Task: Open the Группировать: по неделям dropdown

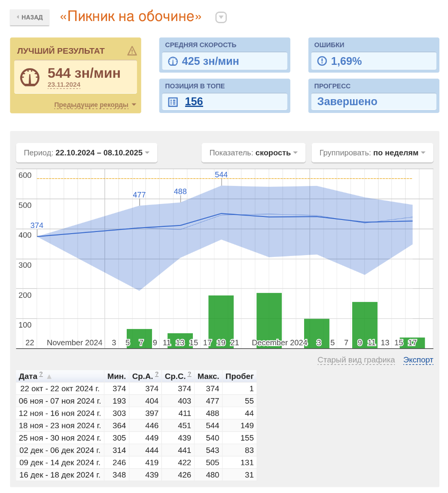Action: point(372,153)
